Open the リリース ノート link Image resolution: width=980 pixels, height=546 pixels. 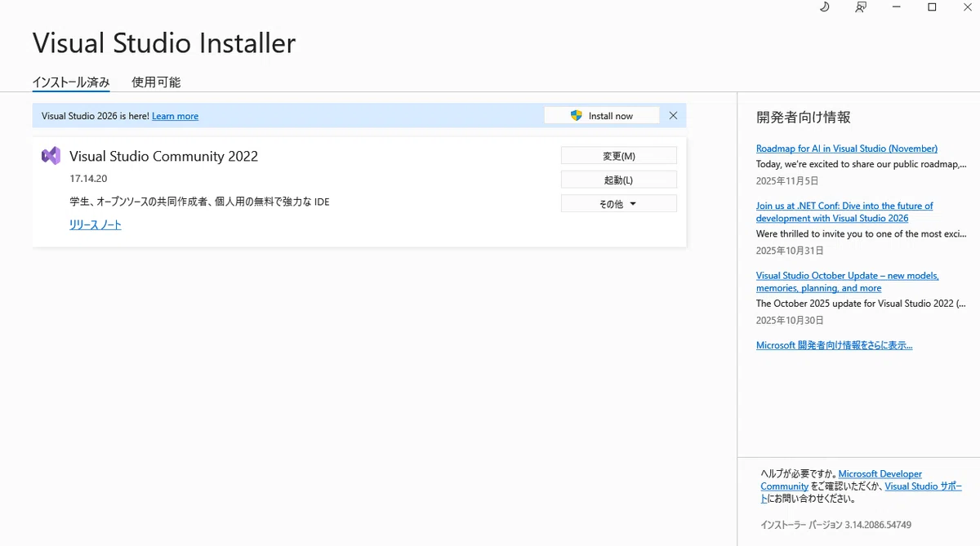96,224
